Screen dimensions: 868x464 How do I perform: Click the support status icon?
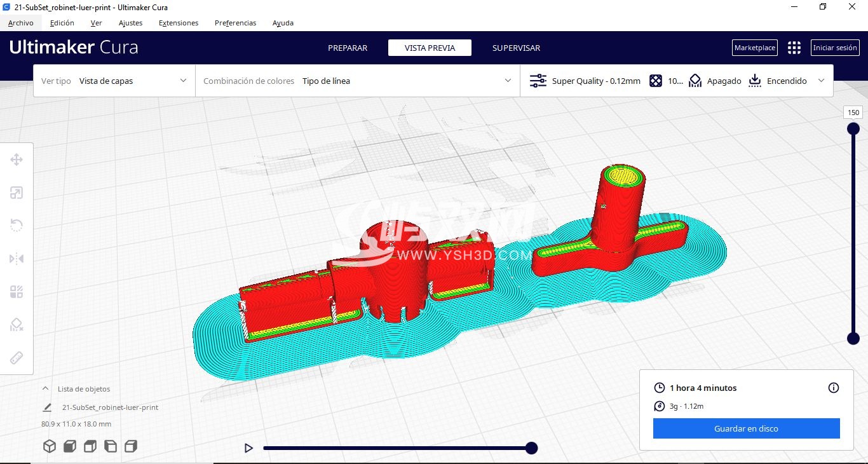695,81
